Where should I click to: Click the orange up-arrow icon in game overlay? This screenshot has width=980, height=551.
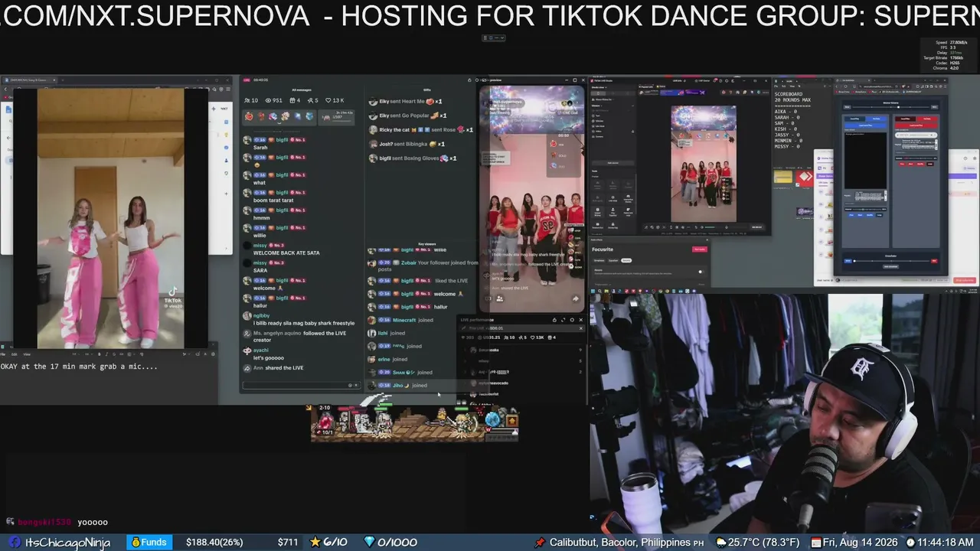coord(511,420)
